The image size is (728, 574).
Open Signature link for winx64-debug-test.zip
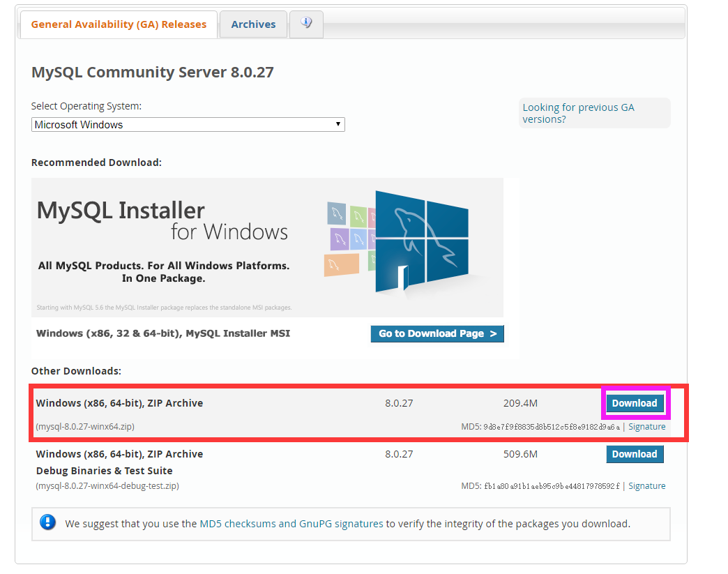[x=646, y=485]
